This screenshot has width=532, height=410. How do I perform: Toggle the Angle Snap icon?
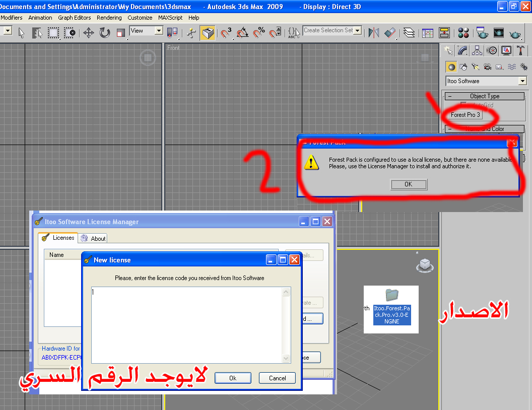243,33
